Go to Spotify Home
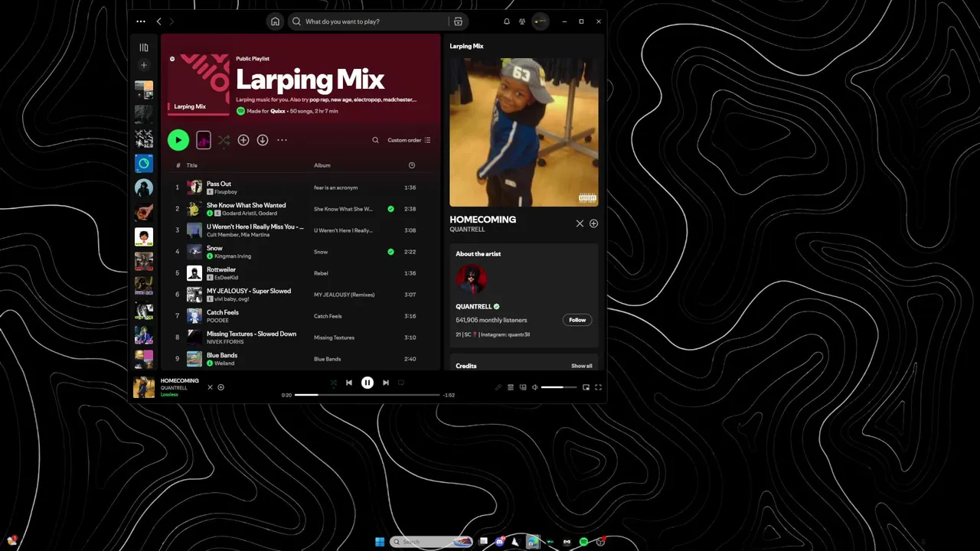Image resolution: width=980 pixels, height=551 pixels. pyautogui.click(x=275, y=21)
